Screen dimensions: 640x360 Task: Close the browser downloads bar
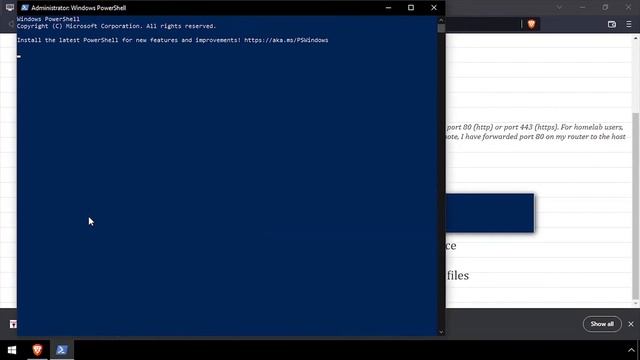pyautogui.click(x=631, y=324)
